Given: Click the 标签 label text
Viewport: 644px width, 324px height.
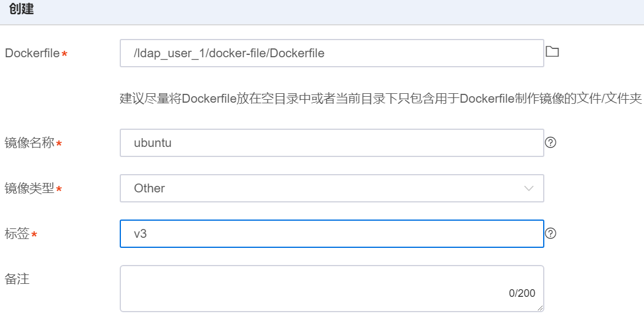Looking at the screenshot, I should 17,234.
